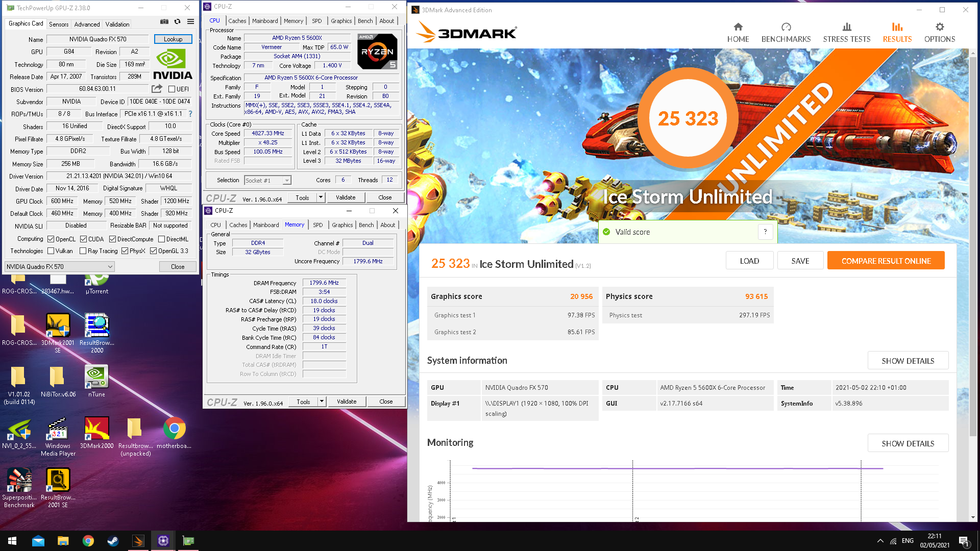Open the notification center icon
This screenshot has height=551, width=980.
[x=964, y=541]
